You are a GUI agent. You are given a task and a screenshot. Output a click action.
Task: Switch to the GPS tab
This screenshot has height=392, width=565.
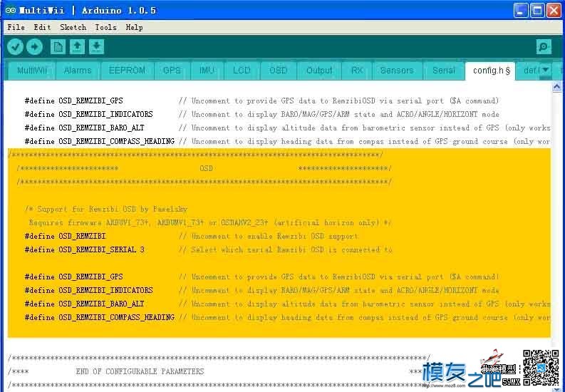point(172,71)
